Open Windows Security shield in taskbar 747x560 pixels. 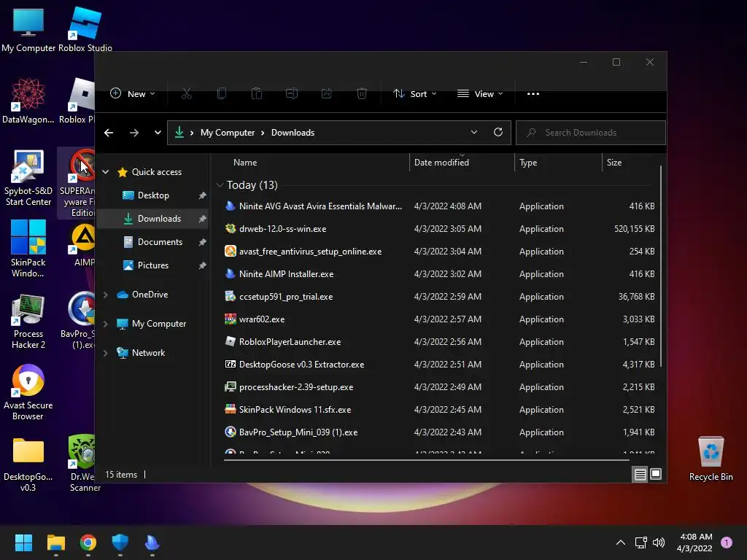click(120, 542)
